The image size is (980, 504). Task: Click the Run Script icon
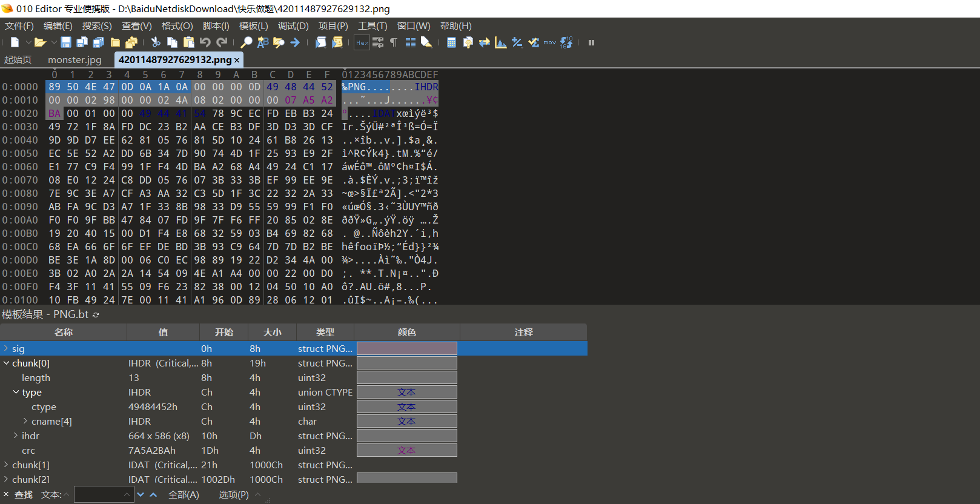click(x=321, y=42)
